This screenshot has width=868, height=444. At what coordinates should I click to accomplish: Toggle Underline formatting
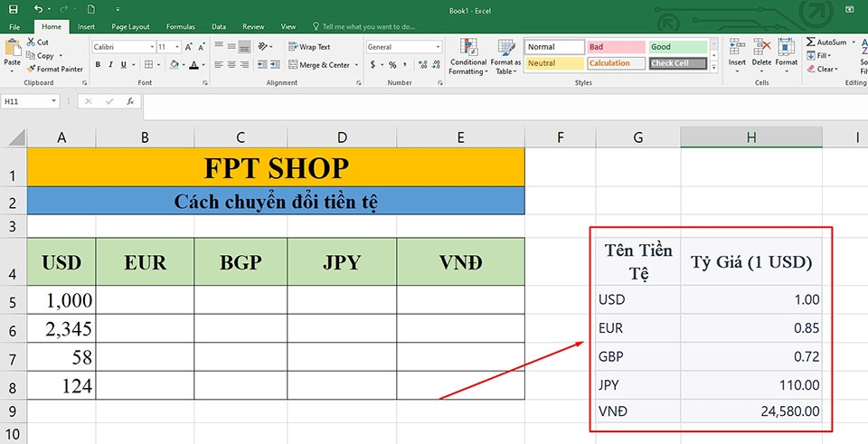click(x=123, y=65)
